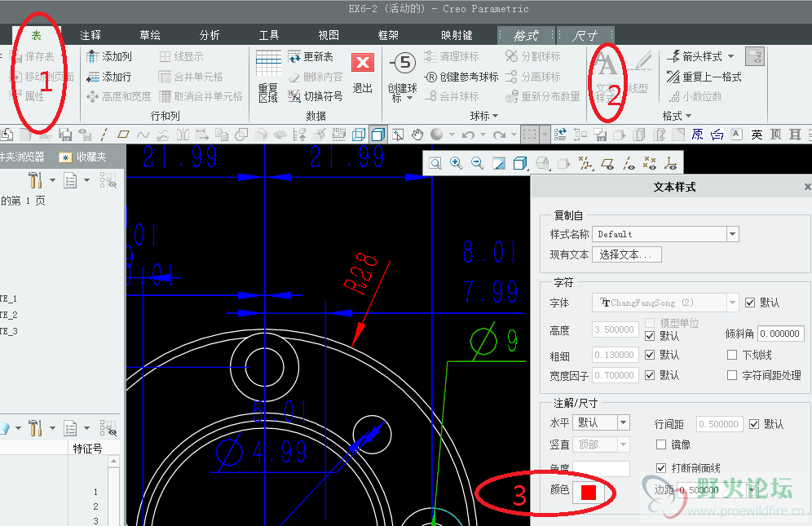Click the Update Table (更新表) icon

(x=294, y=56)
